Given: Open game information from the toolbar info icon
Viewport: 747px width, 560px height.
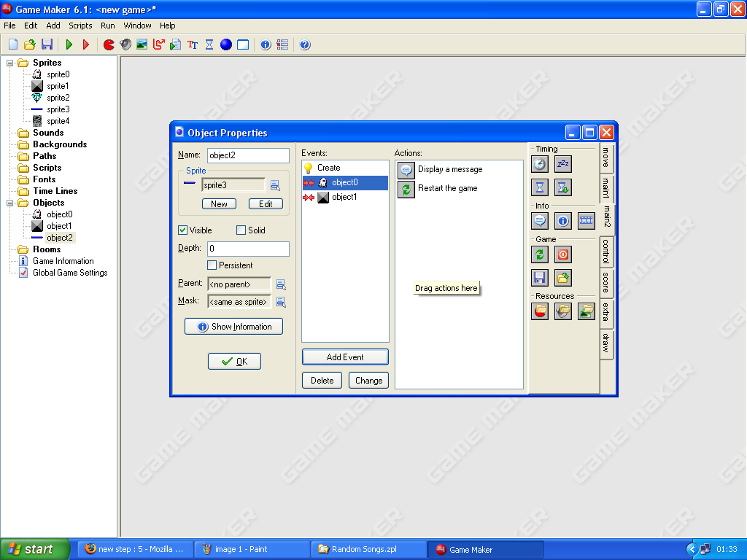Looking at the screenshot, I should (x=266, y=44).
